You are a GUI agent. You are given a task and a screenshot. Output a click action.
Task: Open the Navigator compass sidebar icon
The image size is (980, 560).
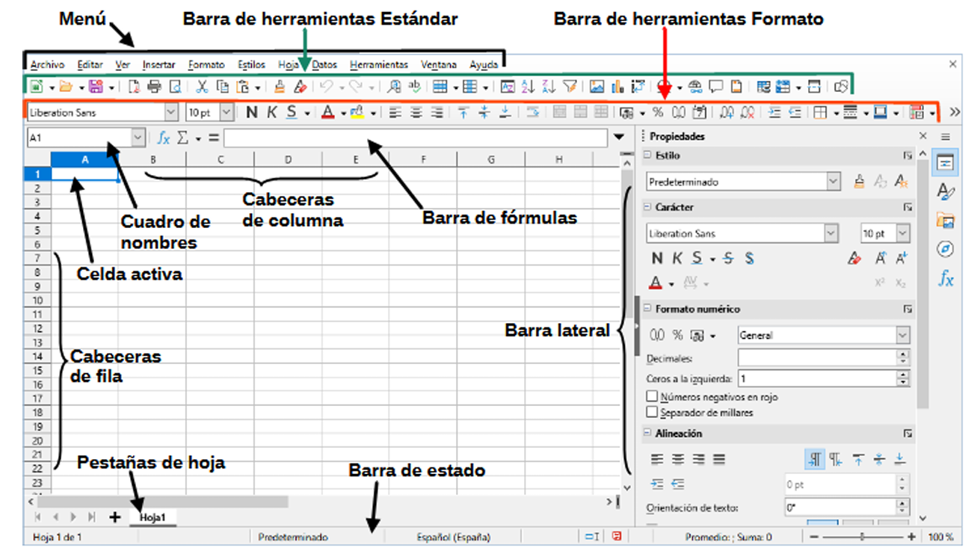[946, 249]
